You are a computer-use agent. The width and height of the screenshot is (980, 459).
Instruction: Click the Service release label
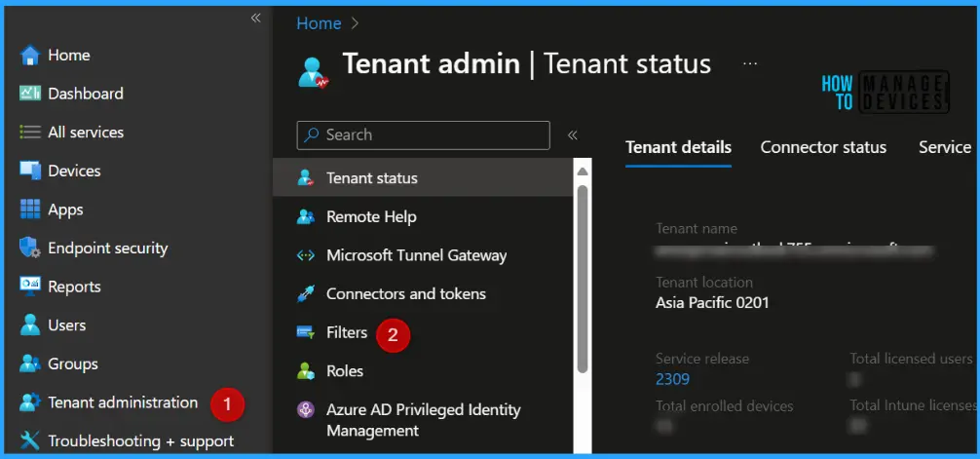tap(701, 359)
